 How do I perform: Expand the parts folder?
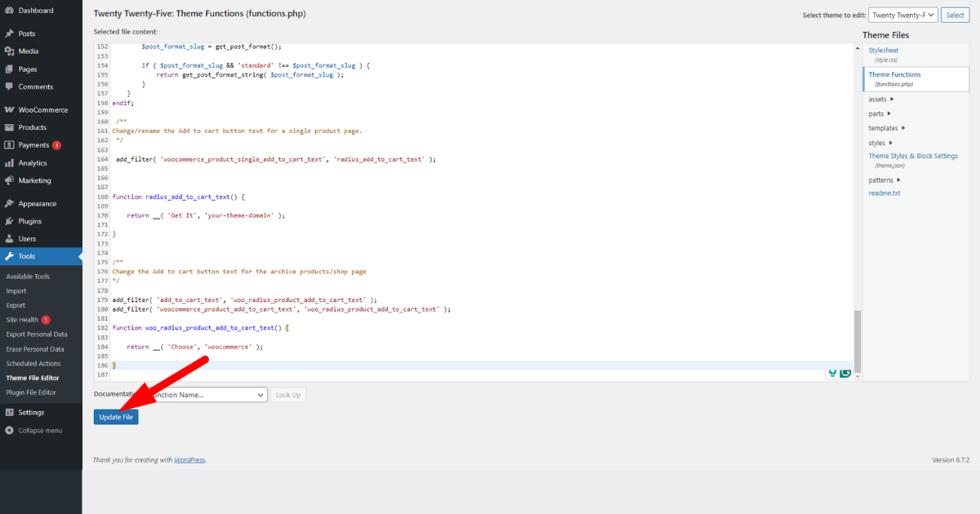(x=880, y=113)
